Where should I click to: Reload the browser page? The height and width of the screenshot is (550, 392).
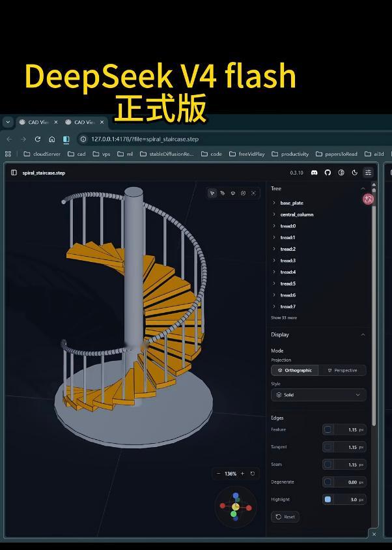[x=38, y=139]
